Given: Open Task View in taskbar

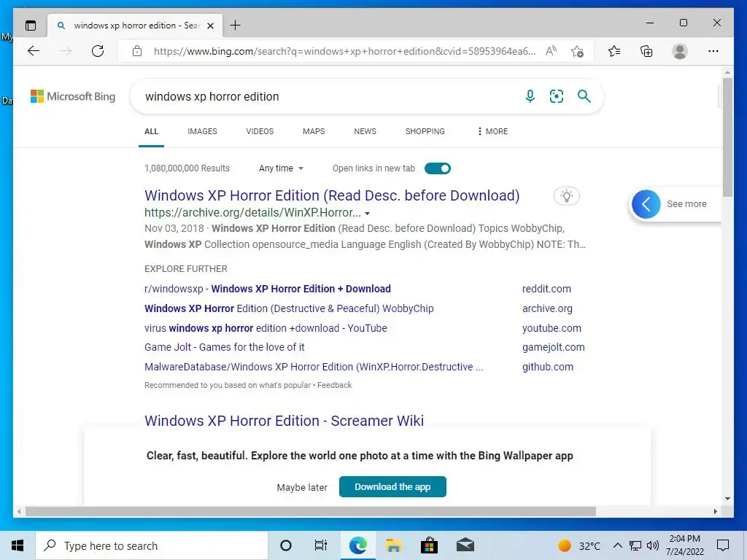Looking at the screenshot, I should tap(321, 545).
